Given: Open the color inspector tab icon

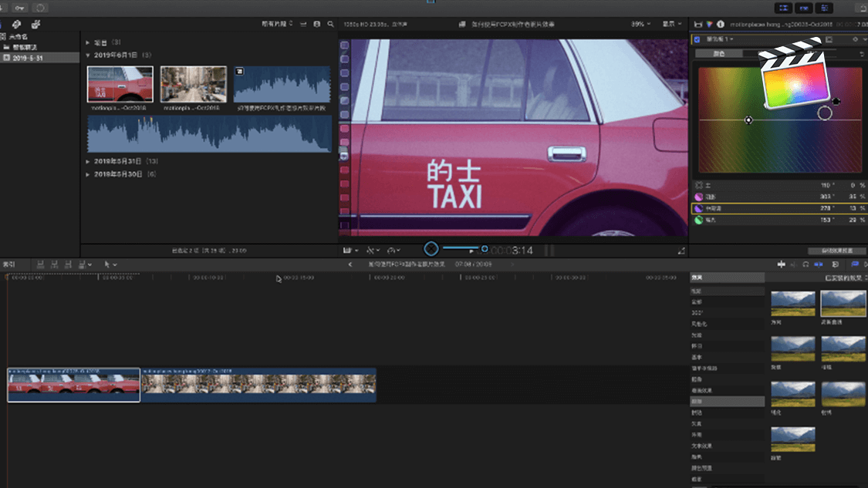Looking at the screenshot, I should pos(709,25).
